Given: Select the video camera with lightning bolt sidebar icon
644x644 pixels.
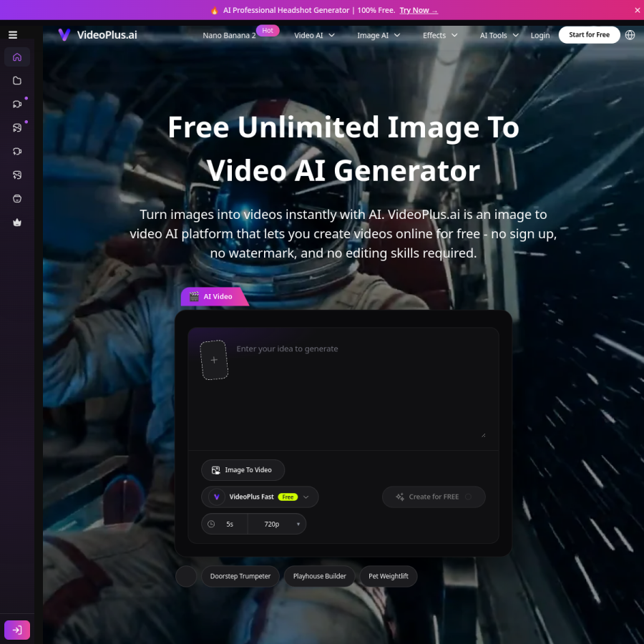Looking at the screenshot, I should click(x=17, y=152).
